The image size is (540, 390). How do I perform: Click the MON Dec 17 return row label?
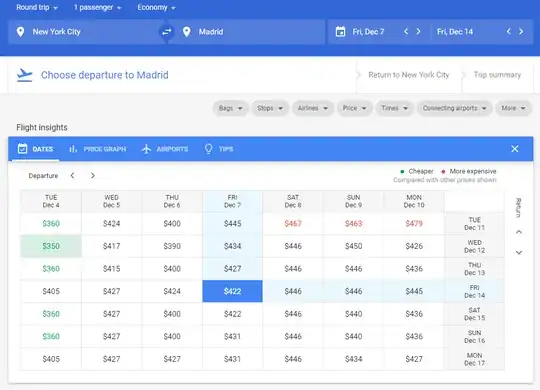point(475,359)
